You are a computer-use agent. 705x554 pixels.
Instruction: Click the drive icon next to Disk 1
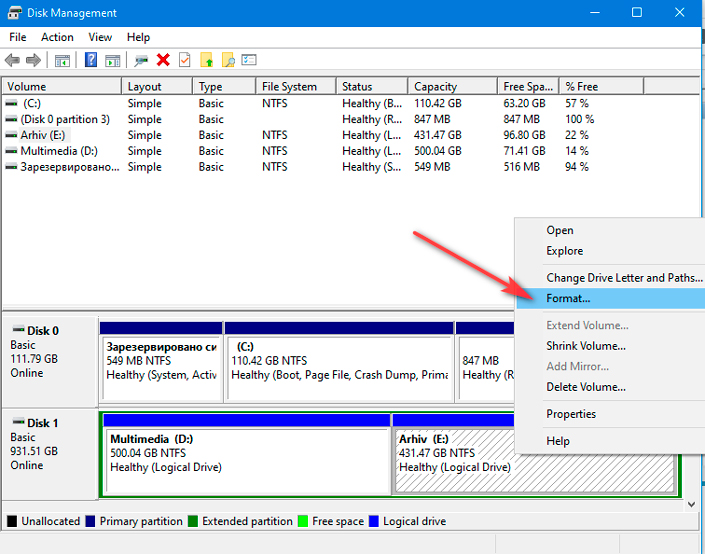pos(18,422)
